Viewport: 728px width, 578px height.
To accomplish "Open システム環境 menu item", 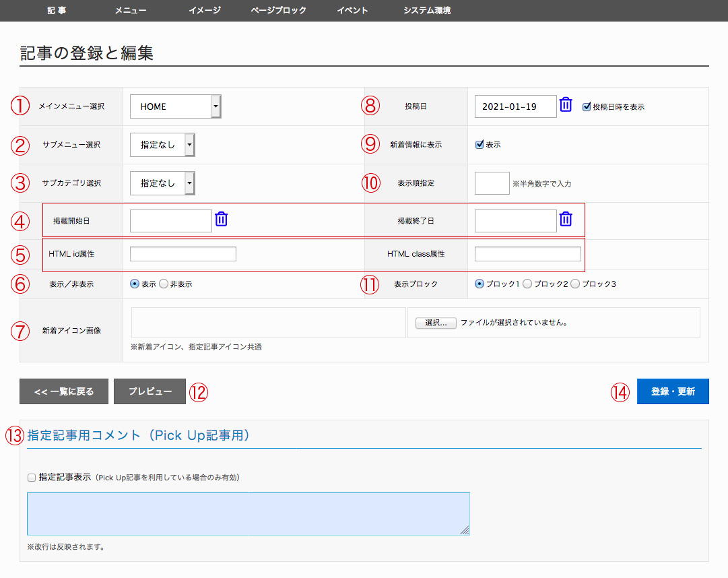I will click(427, 10).
